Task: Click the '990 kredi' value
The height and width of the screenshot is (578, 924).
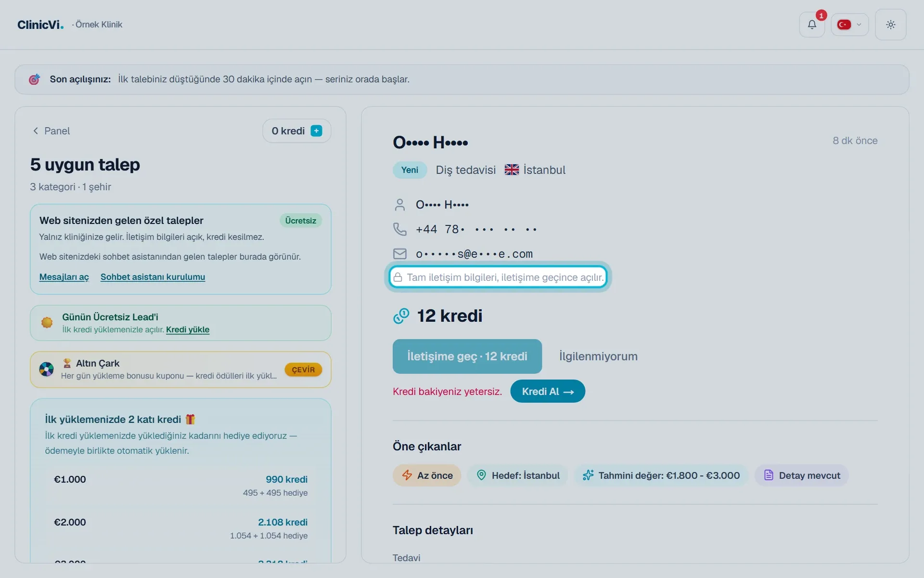Action: coord(286,479)
